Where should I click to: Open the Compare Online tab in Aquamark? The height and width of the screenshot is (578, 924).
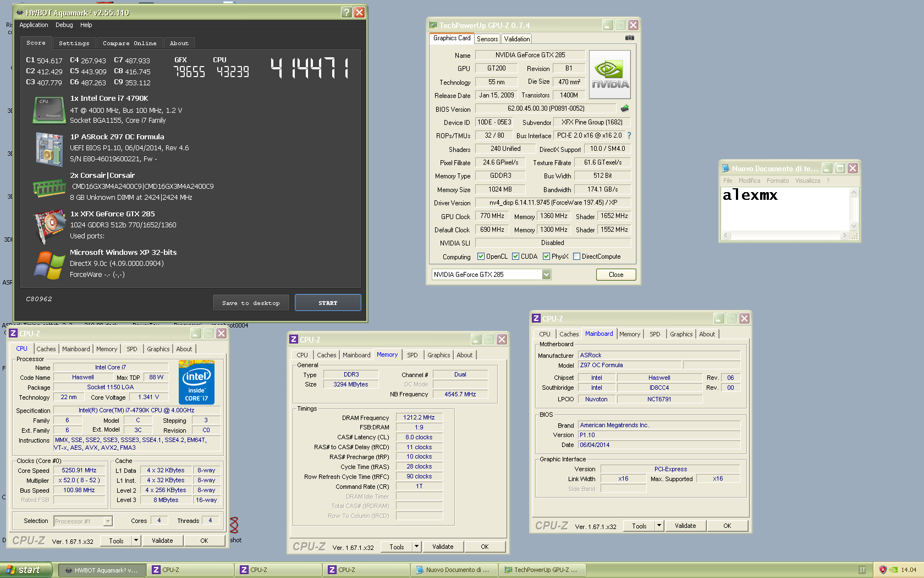tap(130, 43)
